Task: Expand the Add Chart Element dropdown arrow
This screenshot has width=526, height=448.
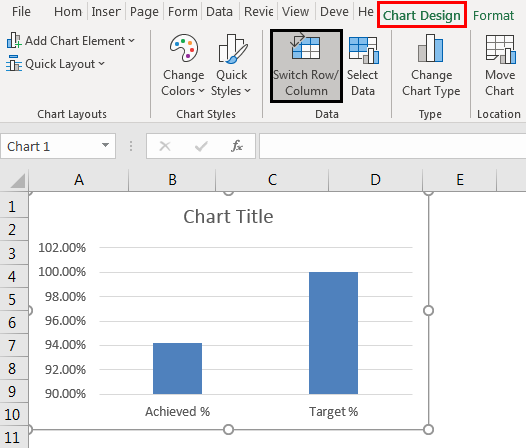Action: point(132,41)
